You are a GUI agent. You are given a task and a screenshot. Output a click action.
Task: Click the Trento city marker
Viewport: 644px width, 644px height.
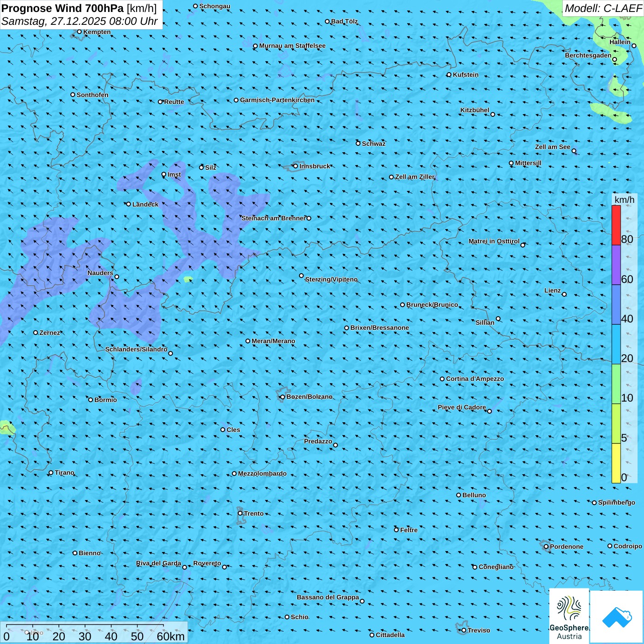[x=240, y=513]
